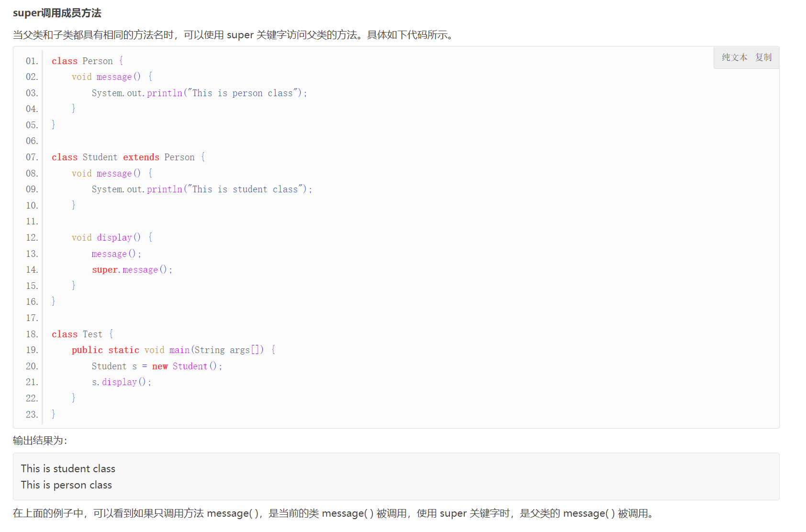The height and width of the screenshot is (532, 806).
Task: Click line number "11."
Action: 32,221
